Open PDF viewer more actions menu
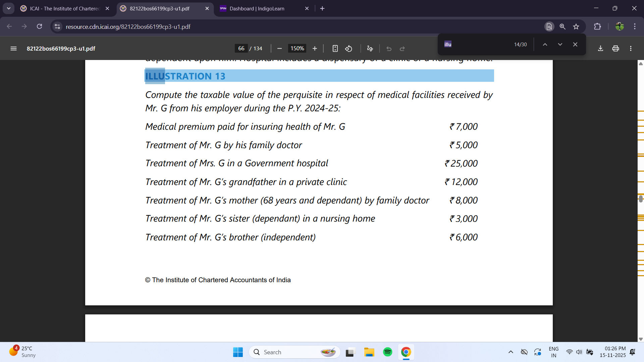The width and height of the screenshot is (644, 362). (631, 49)
